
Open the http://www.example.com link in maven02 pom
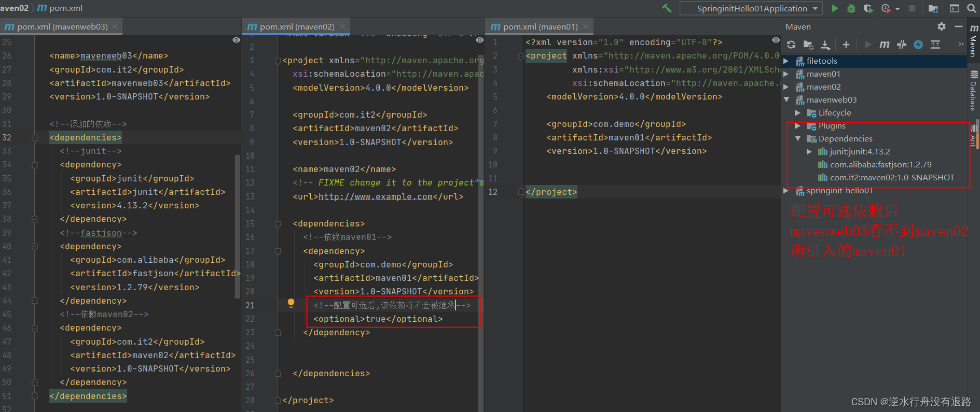[x=376, y=196]
